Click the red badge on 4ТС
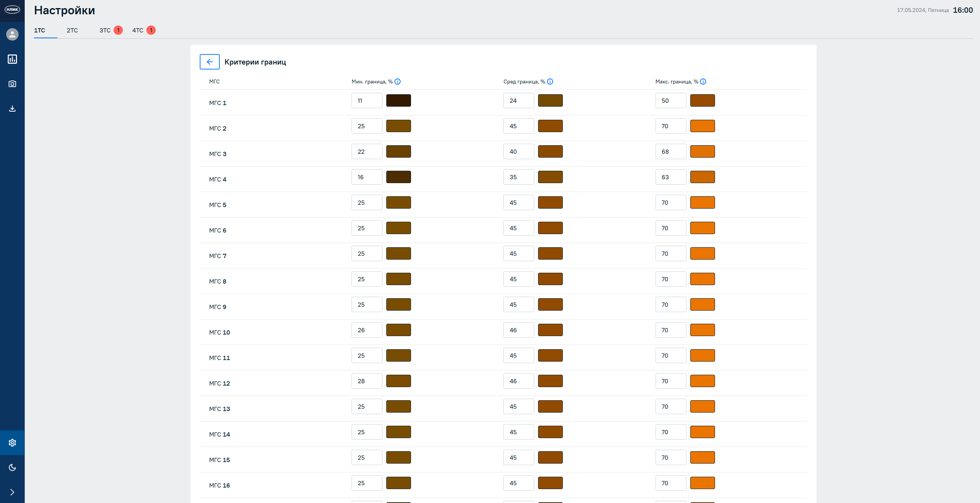The height and width of the screenshot is (503, 980). click(151, 30)
